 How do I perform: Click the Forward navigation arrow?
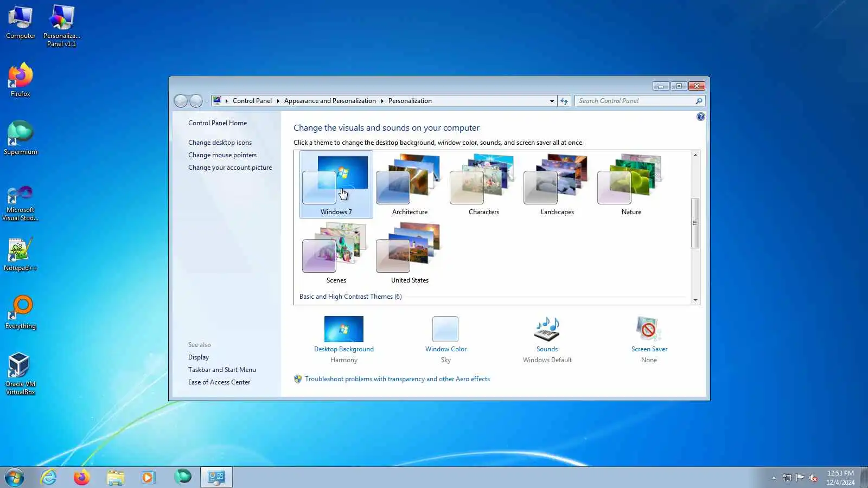pyautogui.click(x=196, y=101)
